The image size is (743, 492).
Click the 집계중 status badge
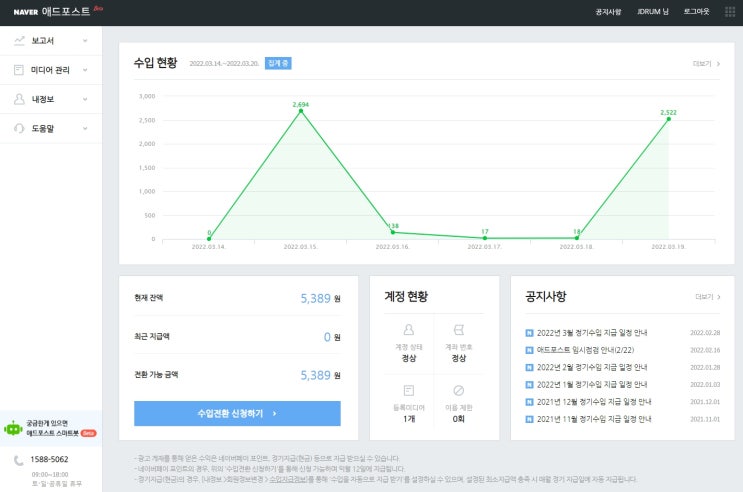pos(278,63)
